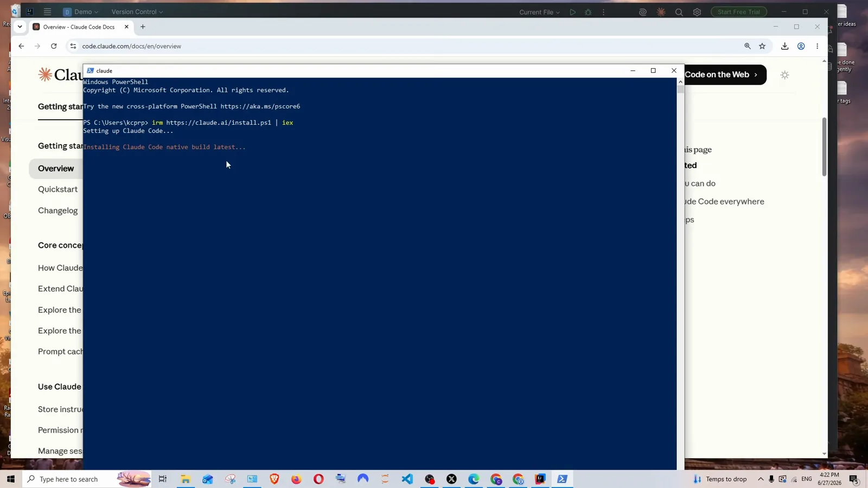Open the browser three-dot menu
The image size is (868, 488).
(x=817, y=46)
